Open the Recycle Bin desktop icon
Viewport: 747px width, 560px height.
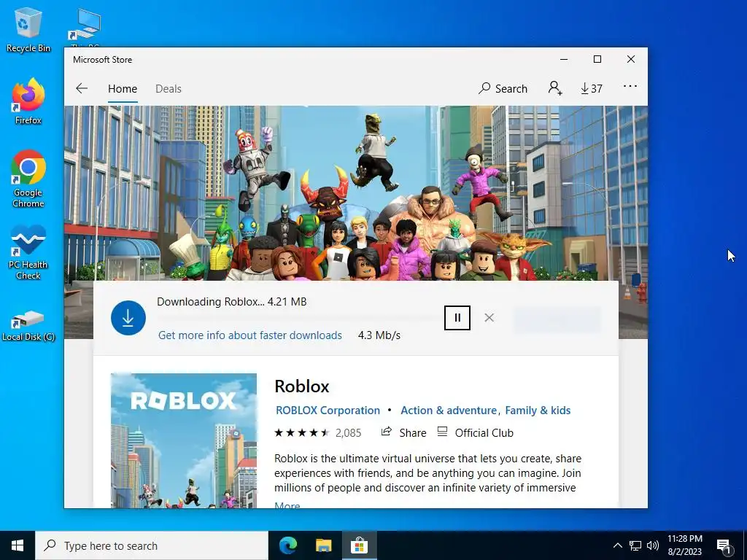(x=28, y=29)
